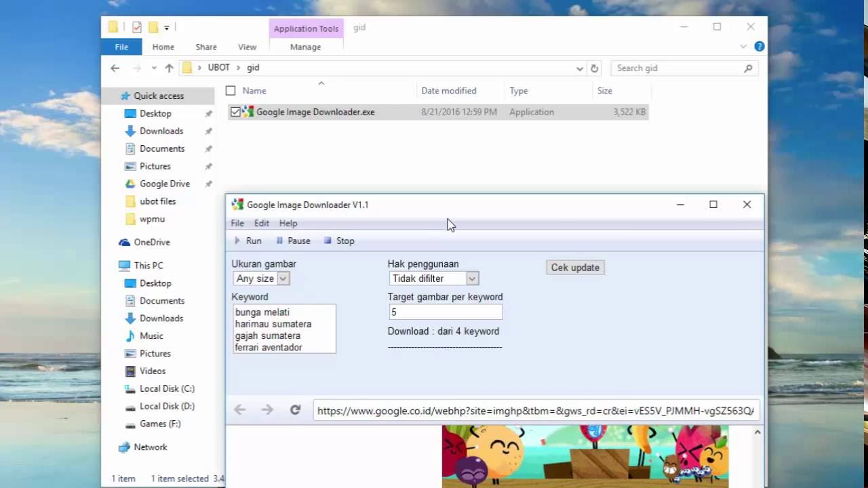Viewport: 868px width, 488px height.
Task: Open Local Disk (D:)
Action: (x=160, y=406)
